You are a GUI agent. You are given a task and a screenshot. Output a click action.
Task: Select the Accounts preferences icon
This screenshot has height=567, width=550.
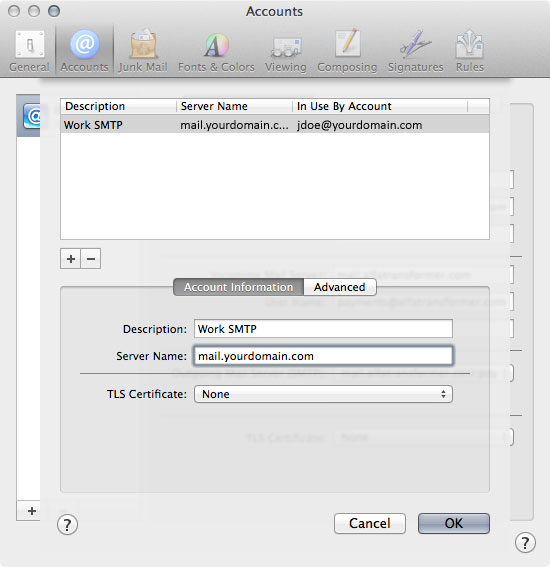[84, 51]
